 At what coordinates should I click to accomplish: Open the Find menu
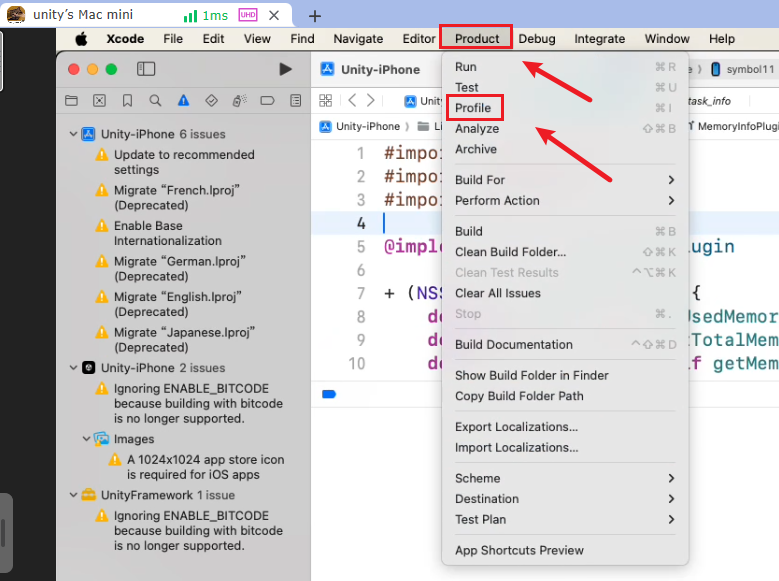pyautogui.click(x=302, y=39)
